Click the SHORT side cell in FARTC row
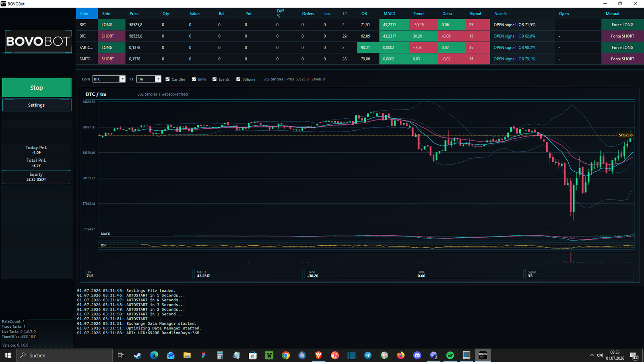The width and height of the screenshot is (644, 362). [x=111, y=59]
